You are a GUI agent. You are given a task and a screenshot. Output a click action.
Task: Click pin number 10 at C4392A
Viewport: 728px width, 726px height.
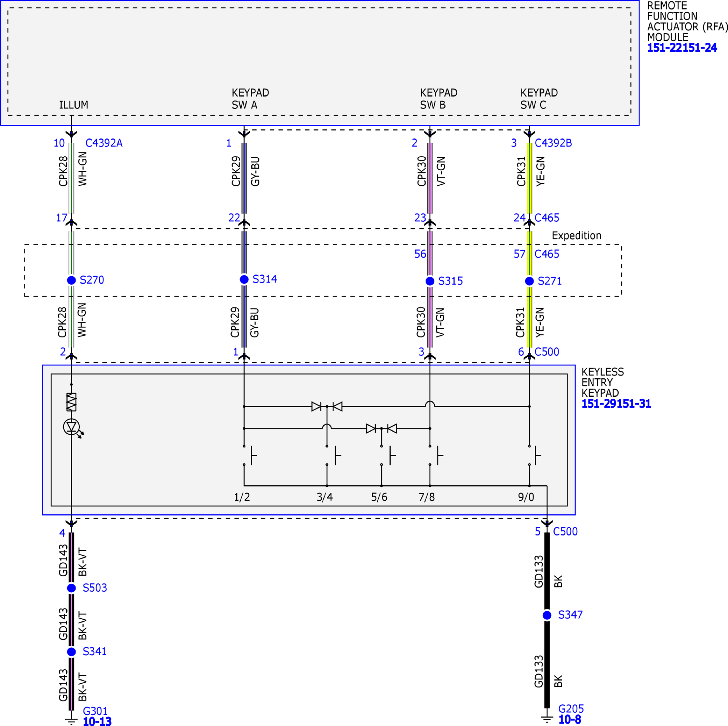(x=59, y=143)
